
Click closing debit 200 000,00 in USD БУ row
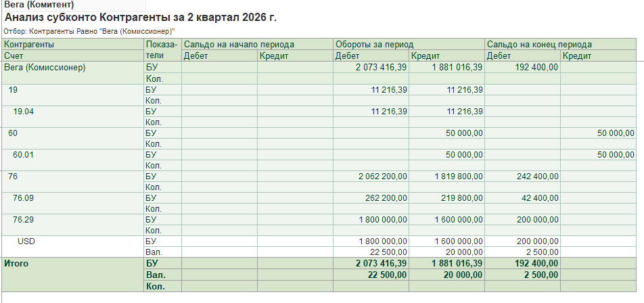(x=537, y=241)
